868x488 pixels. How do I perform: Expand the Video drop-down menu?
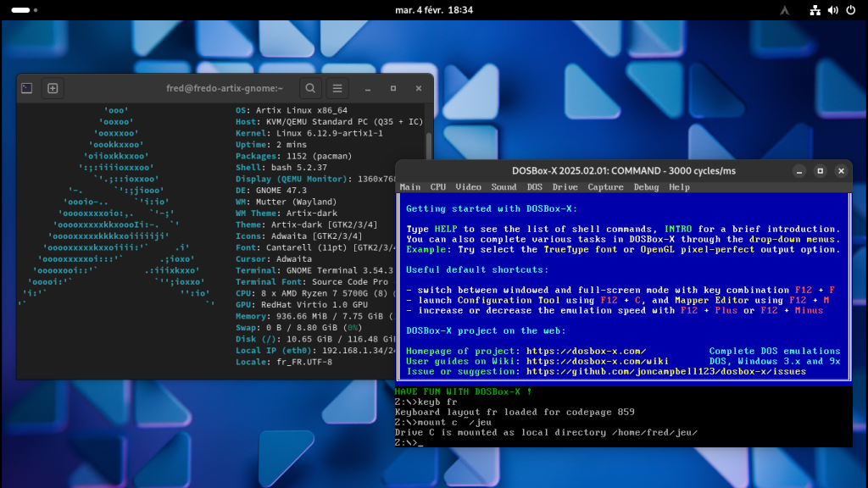pos(468,187)
